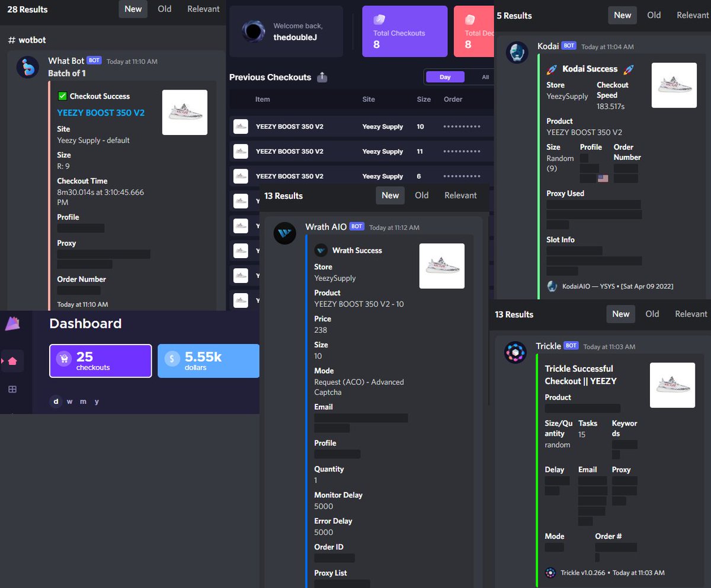This screenshot has width=711, height=588.
Task: Sort Wrath AIO 13 Results by New
Action: (x=390, y=195)
